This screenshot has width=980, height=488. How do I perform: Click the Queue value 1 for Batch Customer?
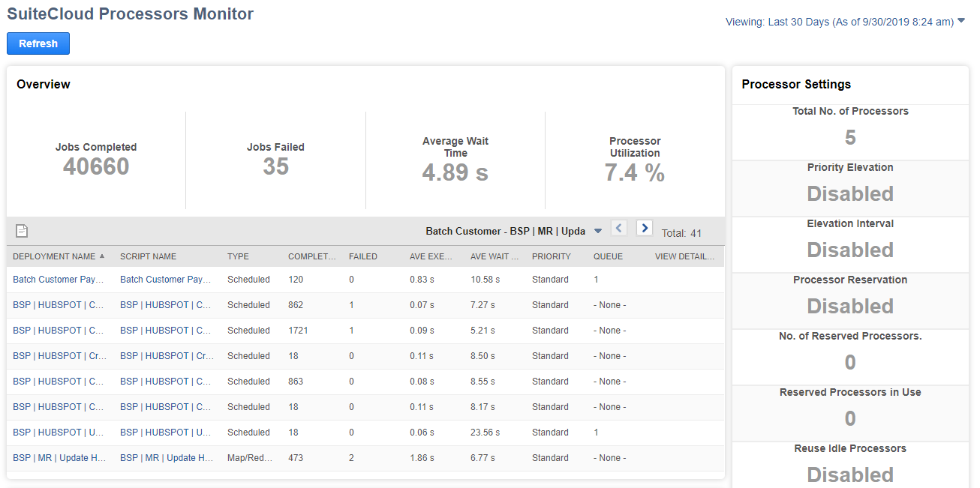click(x=596, y=279)
